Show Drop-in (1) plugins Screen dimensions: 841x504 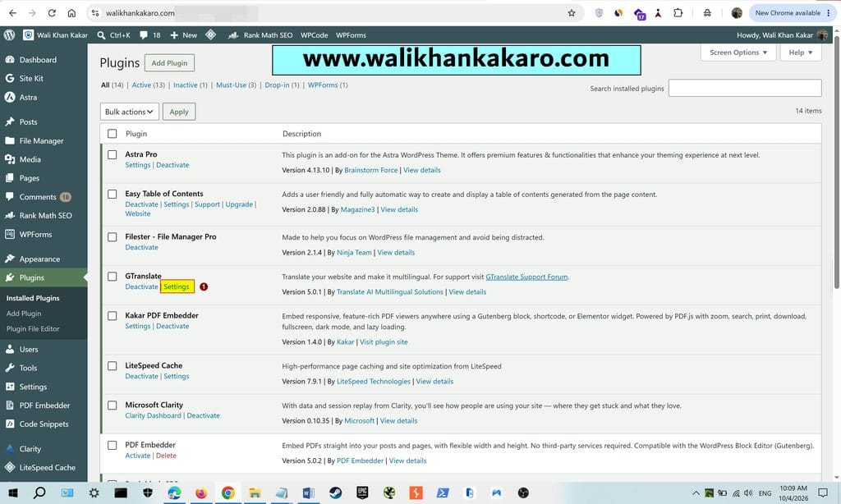283,85
